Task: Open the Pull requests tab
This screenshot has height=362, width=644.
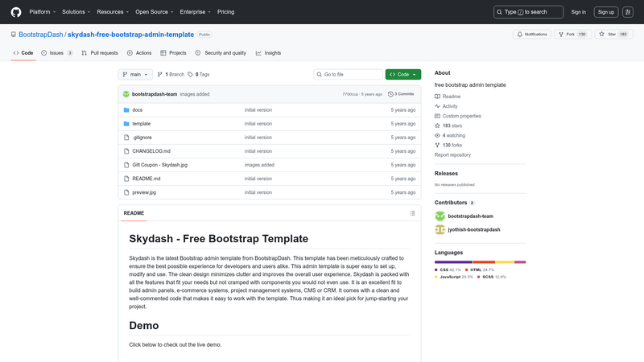Action: [x=100, y=53]
